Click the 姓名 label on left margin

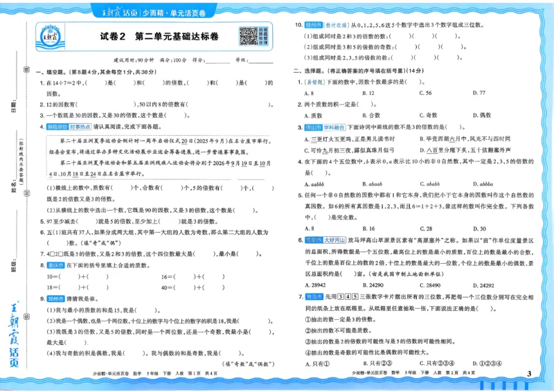click(13, 185)
